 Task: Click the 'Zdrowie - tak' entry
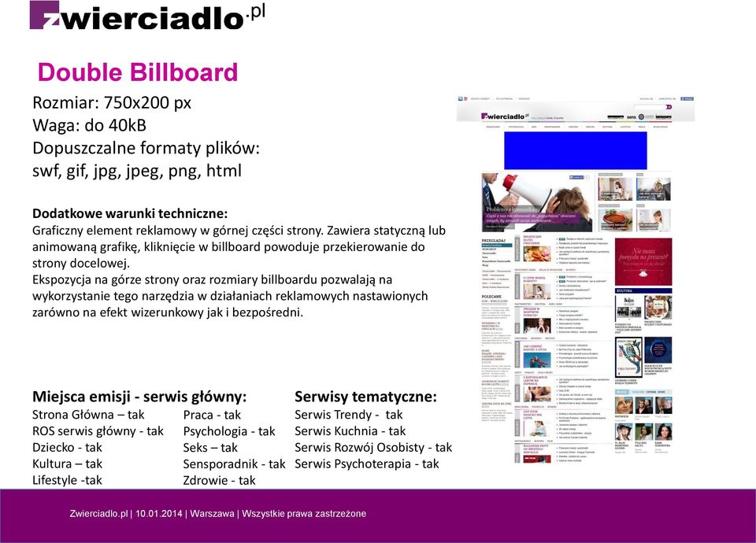click(x=220, y=480)
